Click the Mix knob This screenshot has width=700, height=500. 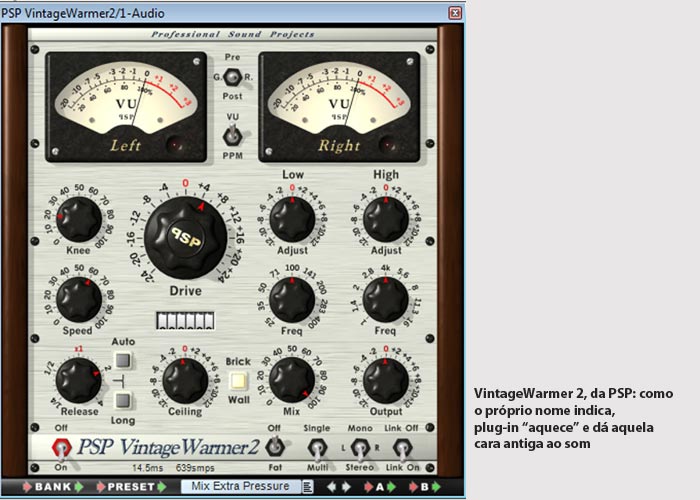click(292, 380)
